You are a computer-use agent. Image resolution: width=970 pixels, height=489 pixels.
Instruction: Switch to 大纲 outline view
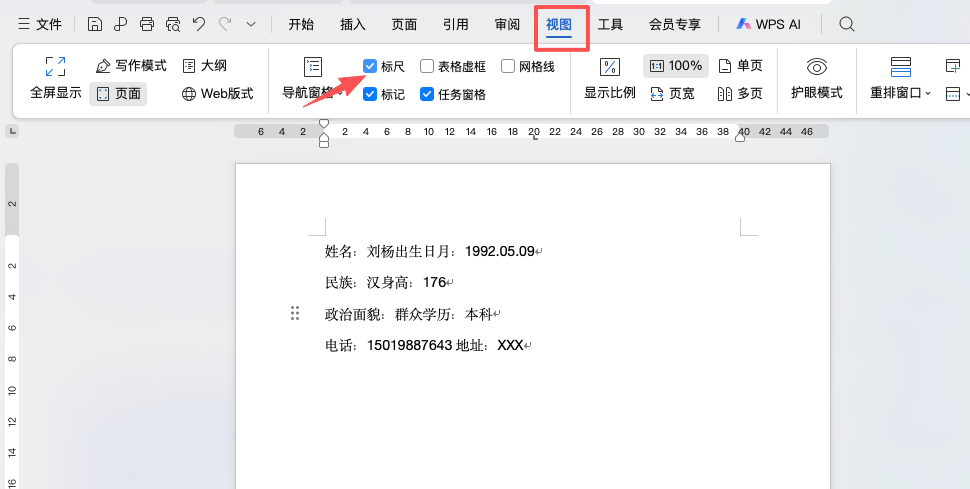pos(205,66)
